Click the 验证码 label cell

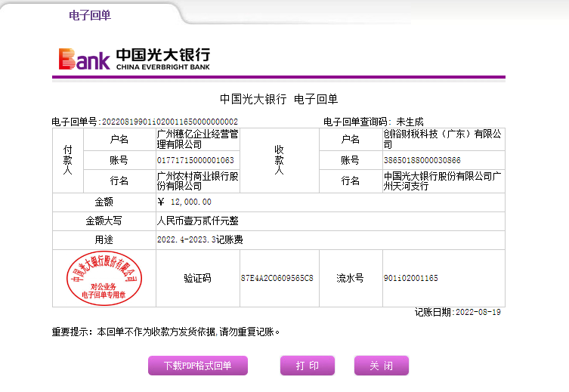click(x=198, y=278)
